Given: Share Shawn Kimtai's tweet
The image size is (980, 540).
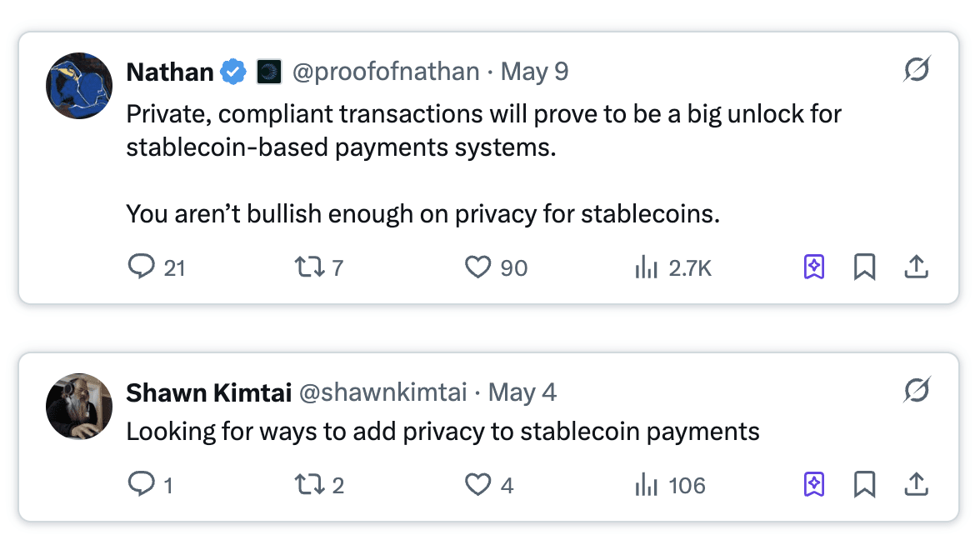Looking at the screenshot, I should tap(916, 484).
